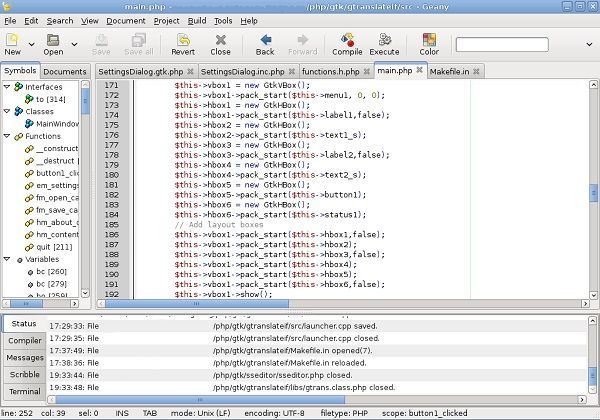Click the editor vertical scrollbar thumb
Screen dimensions: 600x420
(x=593, y=192)
